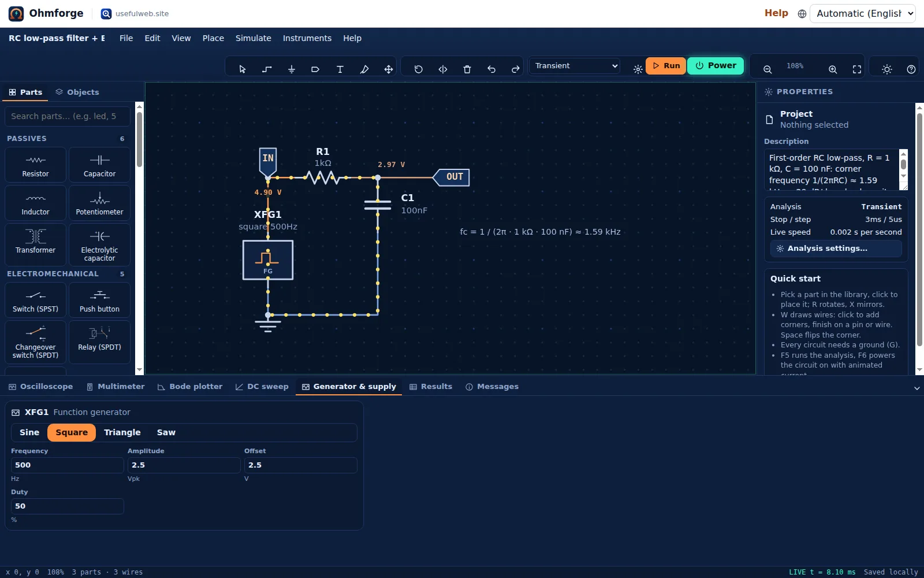Toggle circuit Power on or off
The image size is (924, 578).
(716, 66)
